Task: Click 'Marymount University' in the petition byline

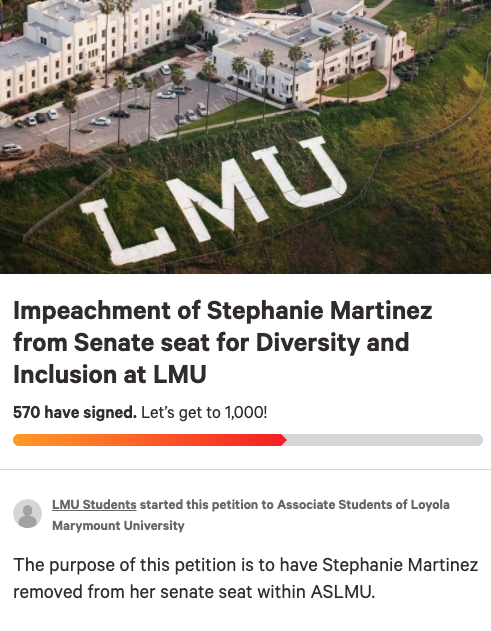Action: pyautogui.click(x=118, y=526)
